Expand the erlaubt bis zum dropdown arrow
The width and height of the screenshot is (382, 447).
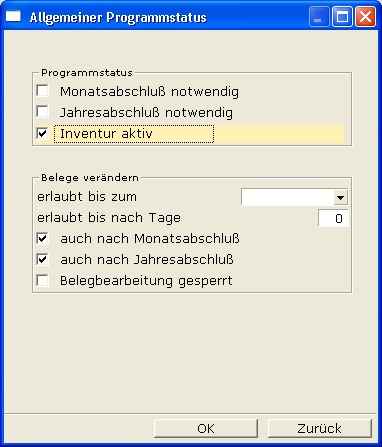pos(340,197)
